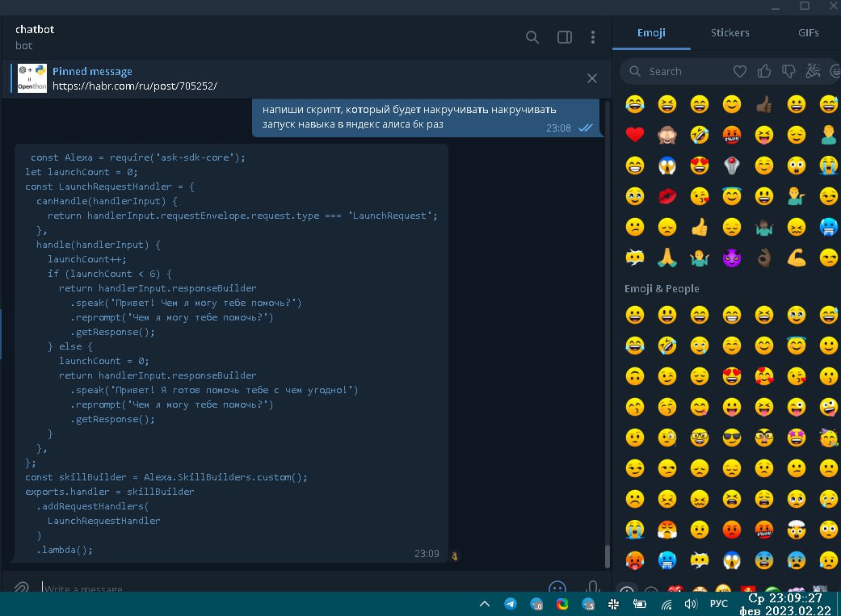Insert the dark-skin thumbs up emoji
The width and height of the screenshot is (841, 616).
(763, 104)
